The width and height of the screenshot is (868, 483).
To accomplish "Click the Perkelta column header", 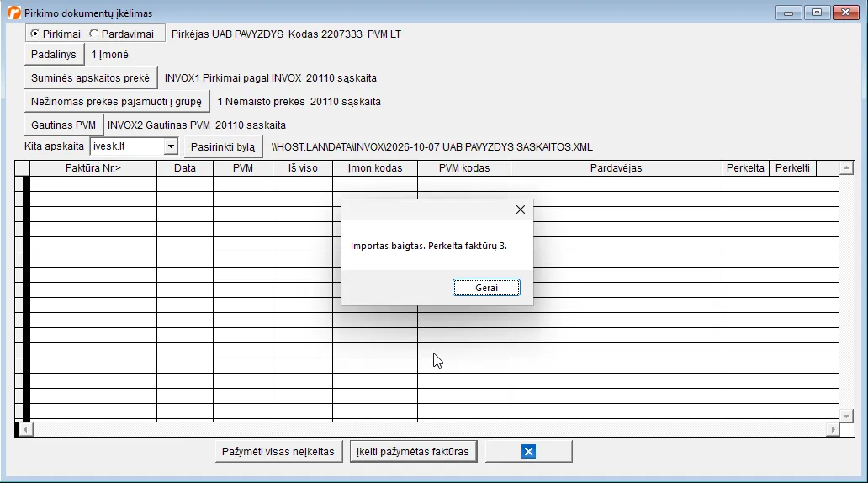I will click(745, 167).
